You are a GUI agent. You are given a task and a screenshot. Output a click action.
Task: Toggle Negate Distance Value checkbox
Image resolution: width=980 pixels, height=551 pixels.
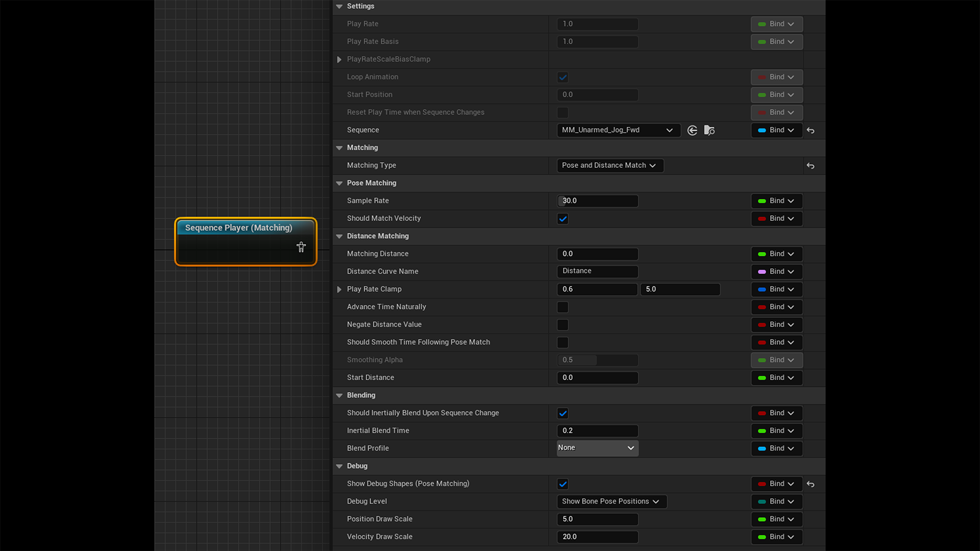coord(562,324)
